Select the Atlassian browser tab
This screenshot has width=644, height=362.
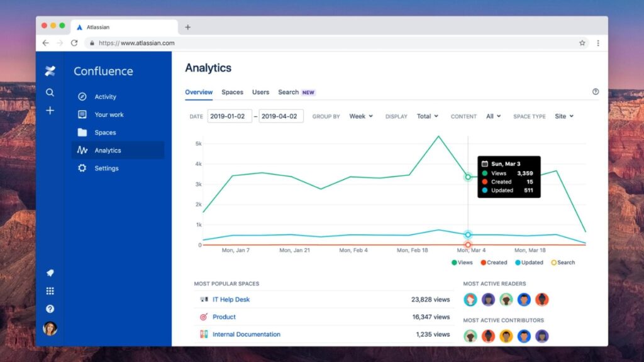125,27
